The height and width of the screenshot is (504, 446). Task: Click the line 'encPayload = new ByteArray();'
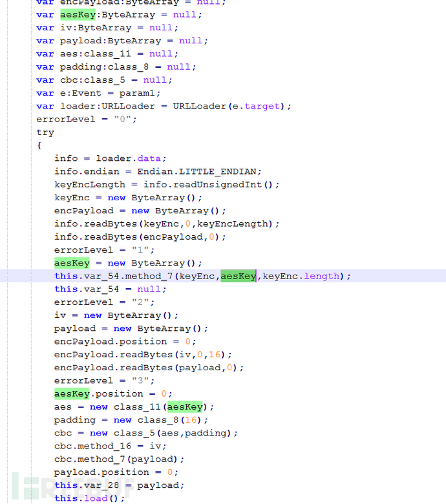pyautogui.click(x=140, y=211)
